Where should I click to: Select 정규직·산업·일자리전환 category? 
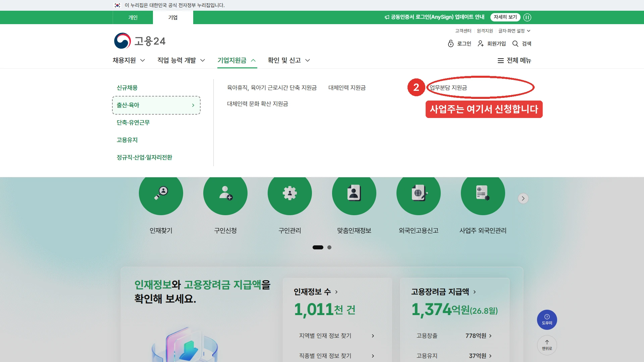pyautogui.click(x=144, y=158)
